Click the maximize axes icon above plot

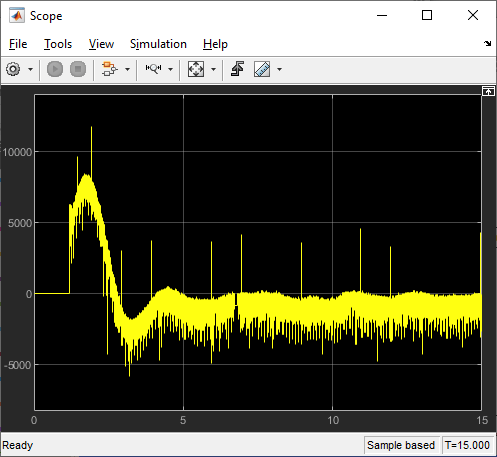[x=488, y=91]
